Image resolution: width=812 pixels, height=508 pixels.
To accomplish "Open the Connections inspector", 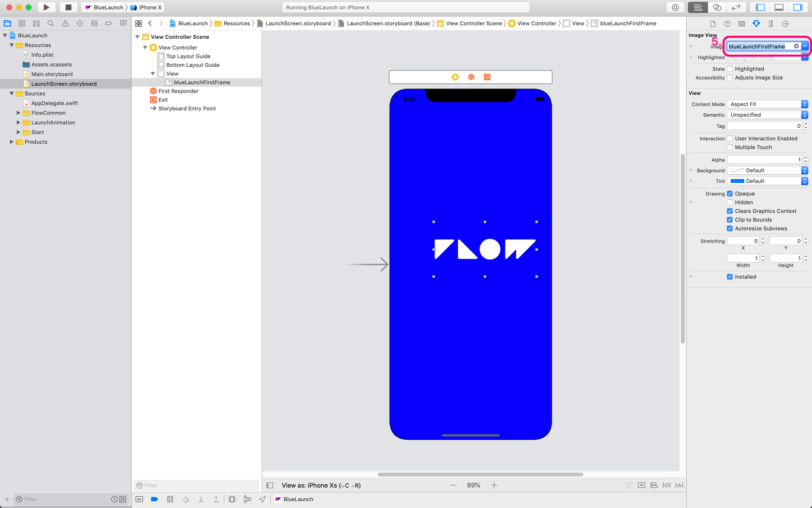I will click(x=785, y=23).
